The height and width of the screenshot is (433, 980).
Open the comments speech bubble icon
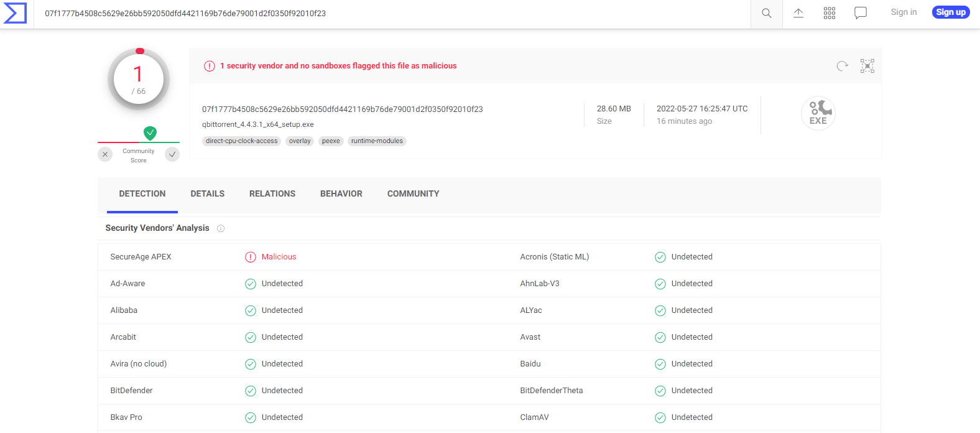861,13
